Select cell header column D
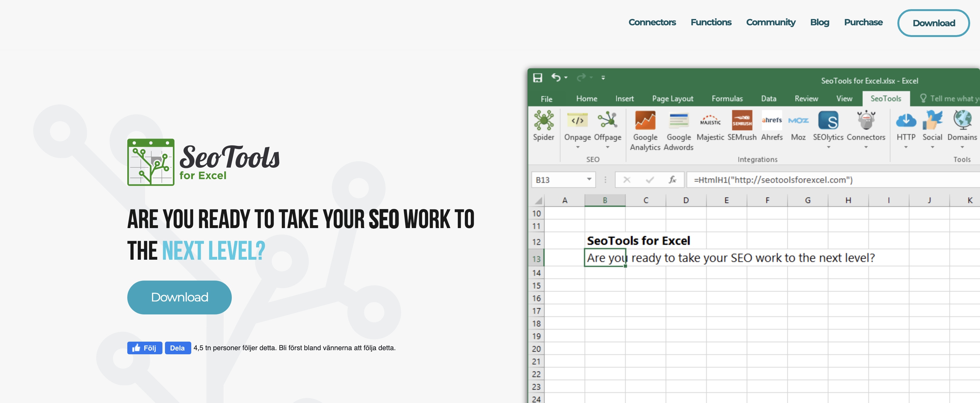The image size is (980, 403). click(x=686, y=200)
